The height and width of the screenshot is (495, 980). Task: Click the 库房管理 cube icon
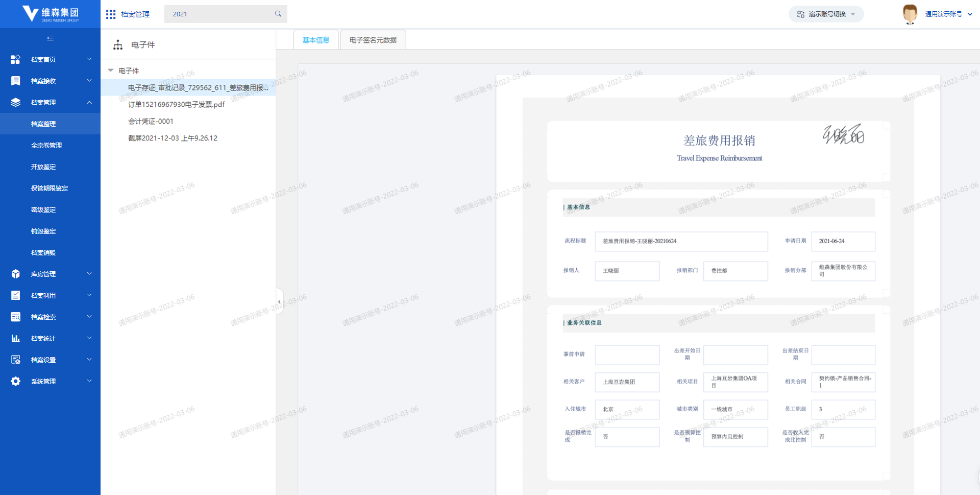[x=15, y=274]
